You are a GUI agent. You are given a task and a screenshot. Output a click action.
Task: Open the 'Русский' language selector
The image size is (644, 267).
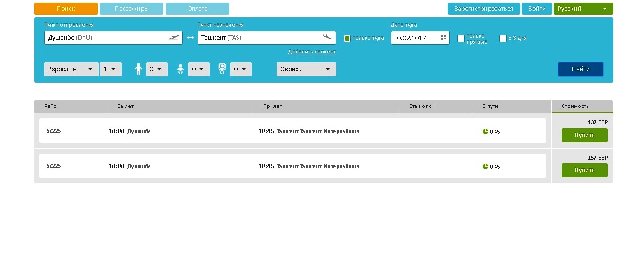[x=583, y=9]
